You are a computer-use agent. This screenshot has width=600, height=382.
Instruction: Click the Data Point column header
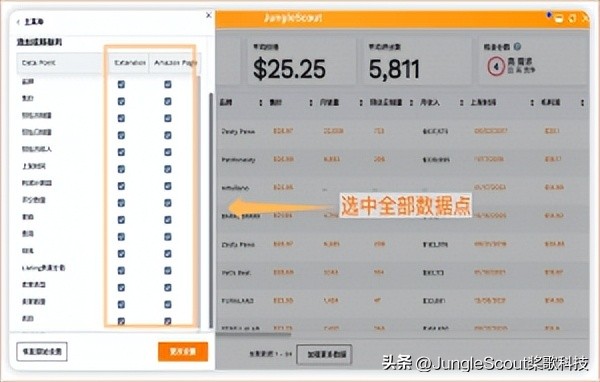pos(38,63)
